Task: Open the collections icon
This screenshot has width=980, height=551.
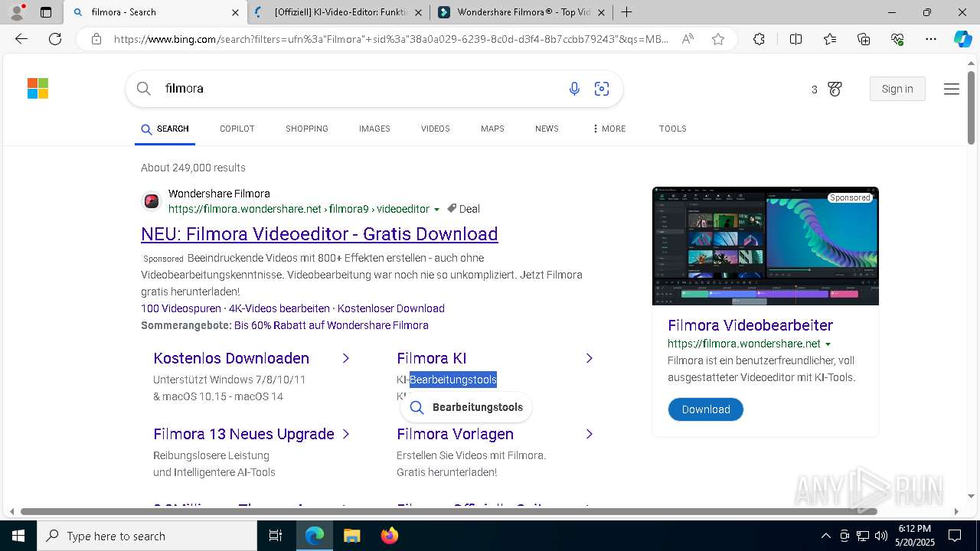Action: [x=864, y=39]
